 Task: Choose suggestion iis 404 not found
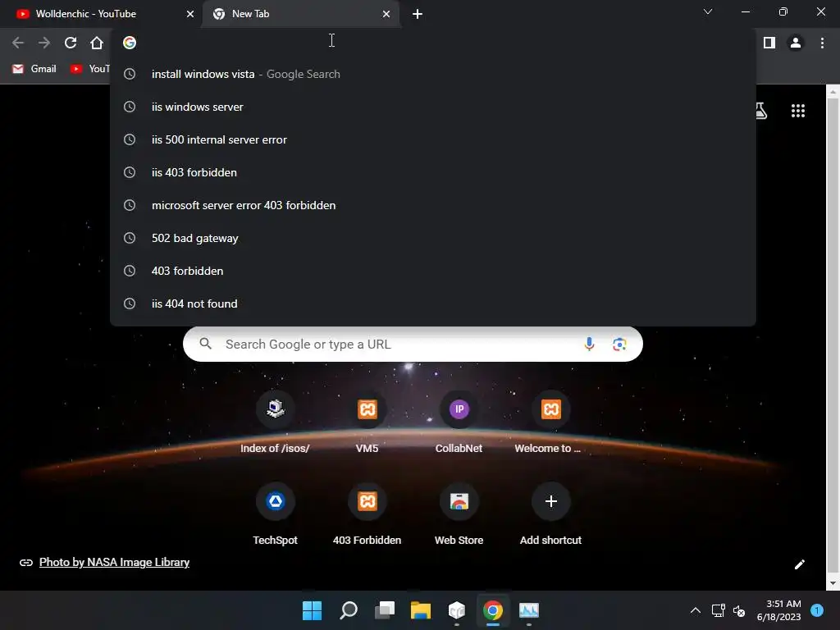(433, 304)
